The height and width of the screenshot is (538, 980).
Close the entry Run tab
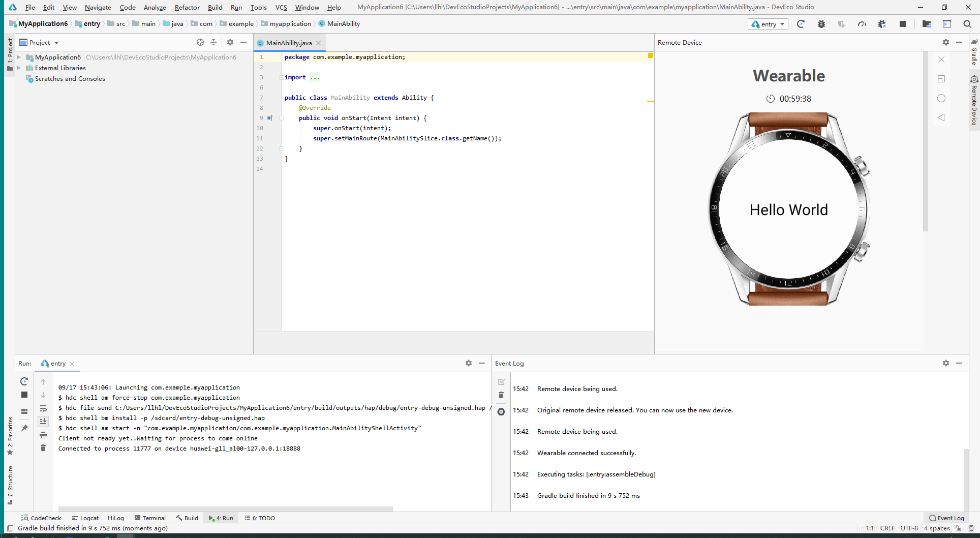(72, 364)
